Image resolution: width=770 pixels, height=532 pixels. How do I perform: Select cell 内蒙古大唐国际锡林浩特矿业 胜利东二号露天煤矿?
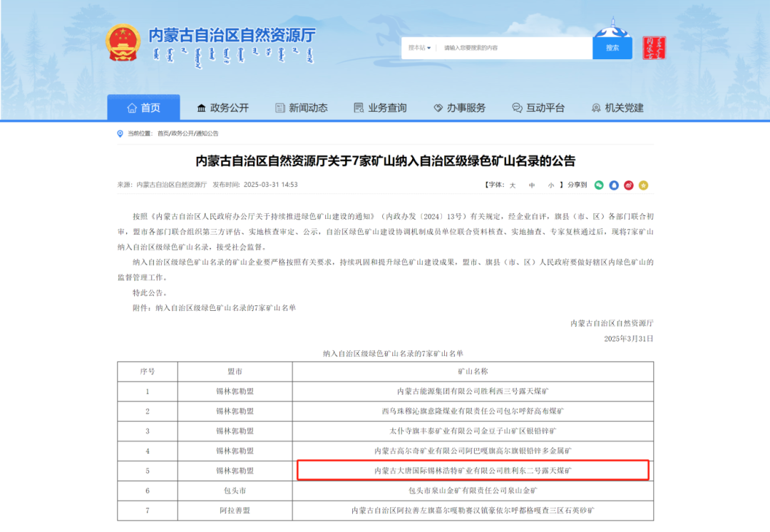473,471
